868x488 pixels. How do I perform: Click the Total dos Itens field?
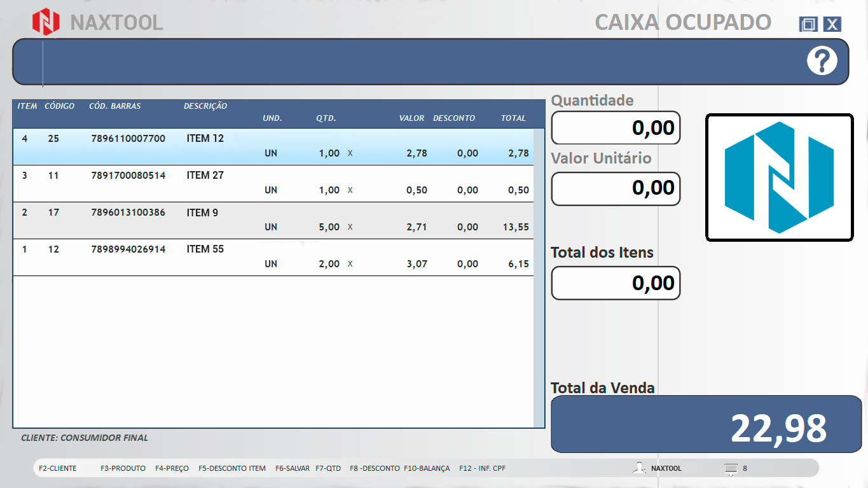click(616, 283)
